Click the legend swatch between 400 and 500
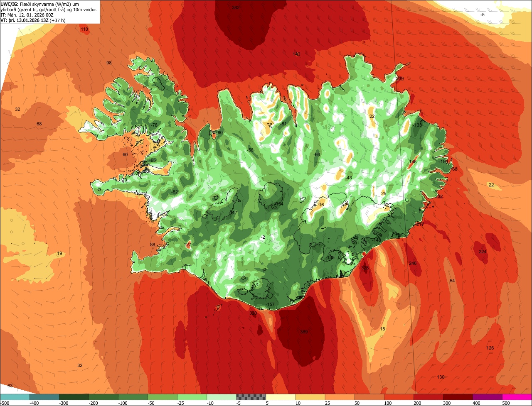 pos(487,397)
